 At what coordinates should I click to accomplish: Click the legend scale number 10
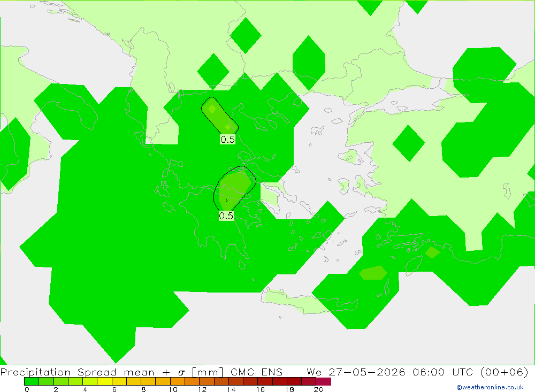[173, 389]
